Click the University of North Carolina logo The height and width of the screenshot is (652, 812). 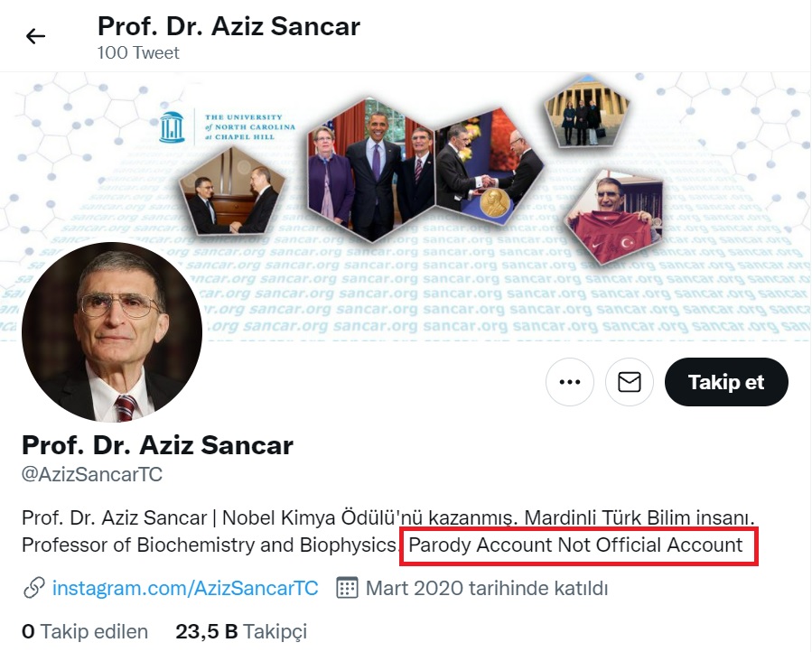point(228,127)
